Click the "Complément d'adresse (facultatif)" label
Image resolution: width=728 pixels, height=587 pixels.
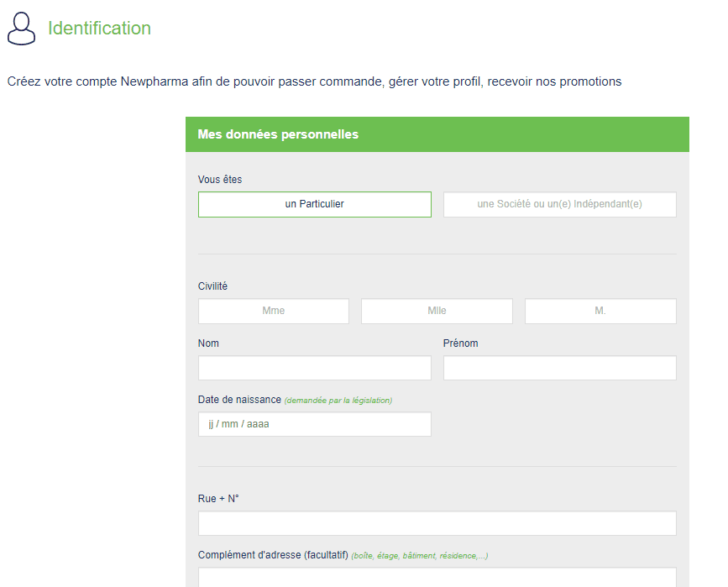coord(273,555)
